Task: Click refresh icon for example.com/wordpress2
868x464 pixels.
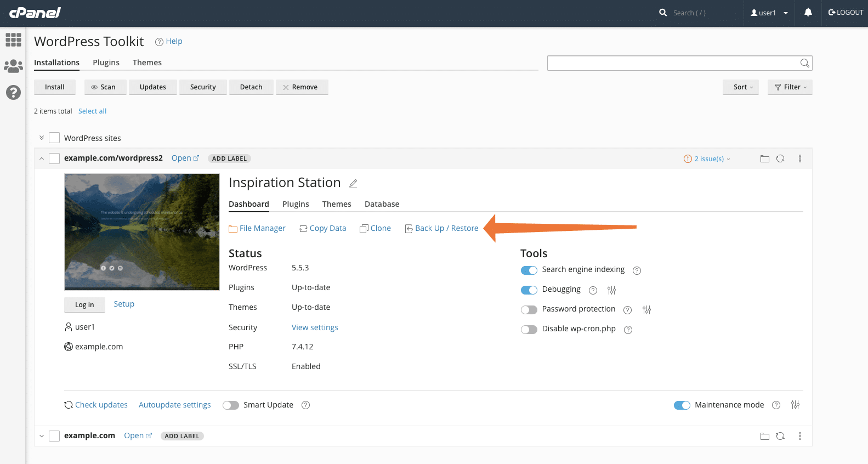Action: click(780, 159)
